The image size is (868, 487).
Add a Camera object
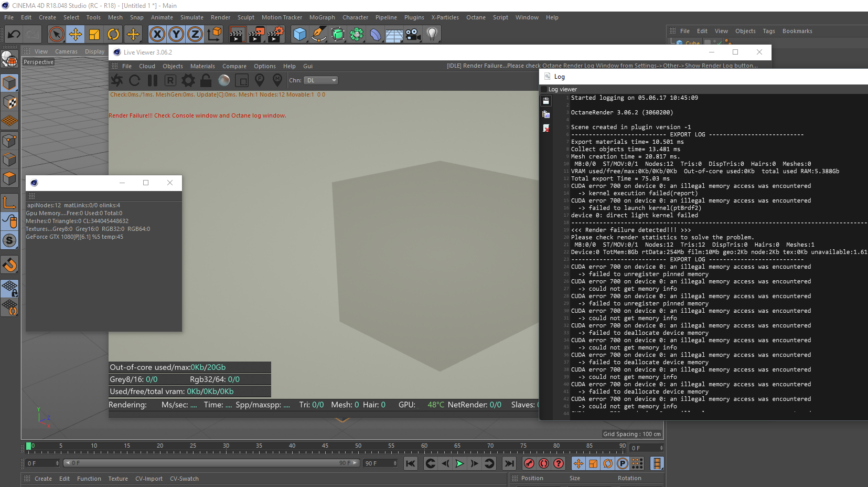(x=413, y=35)
